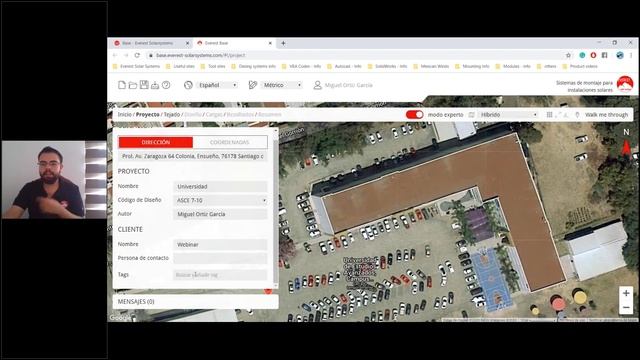Screen dimensions: 640x360
Task: Click the red Opera-style extension icon in browser toolbar
Action: [593, 55]
